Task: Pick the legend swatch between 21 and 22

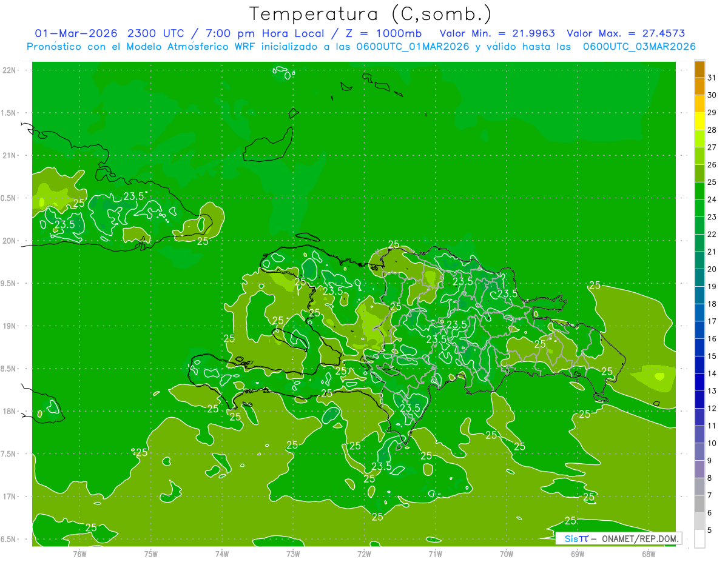Action: [x=699, y=243]
